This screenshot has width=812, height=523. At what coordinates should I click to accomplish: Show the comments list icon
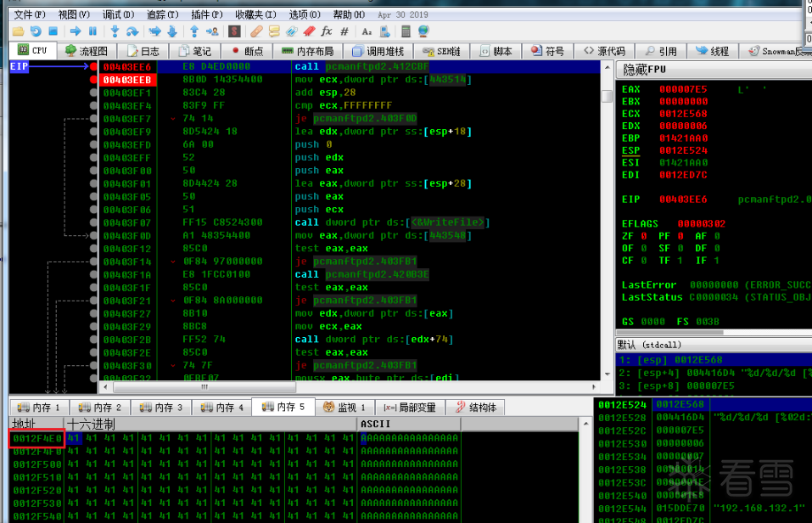[x=274, y=31]
